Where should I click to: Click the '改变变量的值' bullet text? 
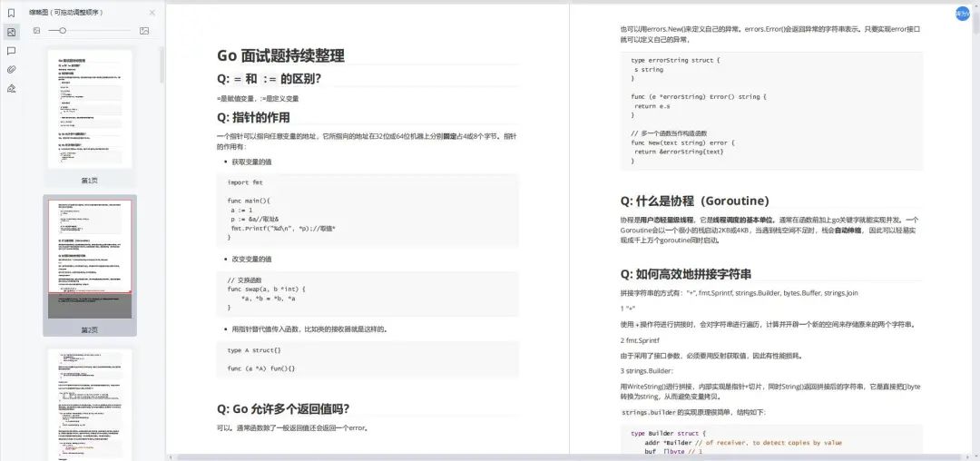tap(252, 259)
